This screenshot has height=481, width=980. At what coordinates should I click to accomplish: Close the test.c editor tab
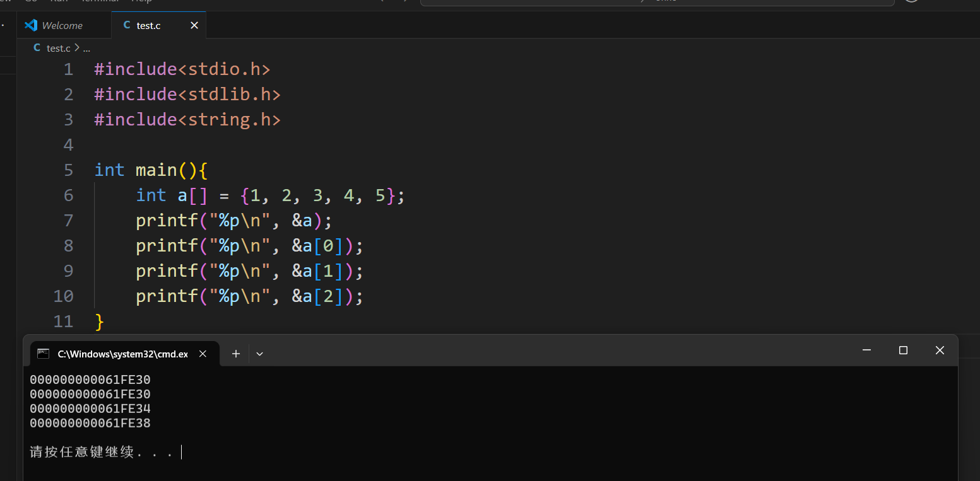(x=194, y=25)
